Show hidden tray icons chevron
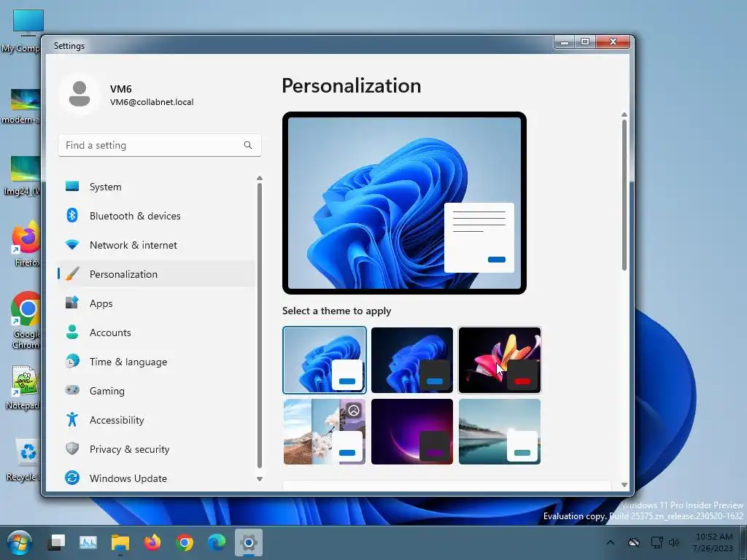This screenshot has width=747, height=560. 611,542
